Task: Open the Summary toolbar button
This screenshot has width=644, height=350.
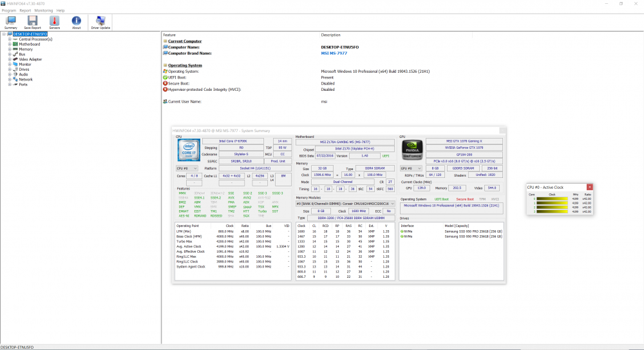Action: tap(11, 22)
